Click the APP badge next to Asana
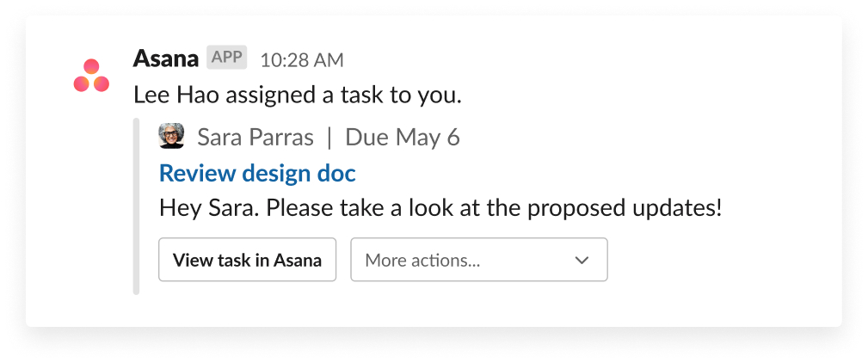This screenshot has width=868, height=363. 226,58
